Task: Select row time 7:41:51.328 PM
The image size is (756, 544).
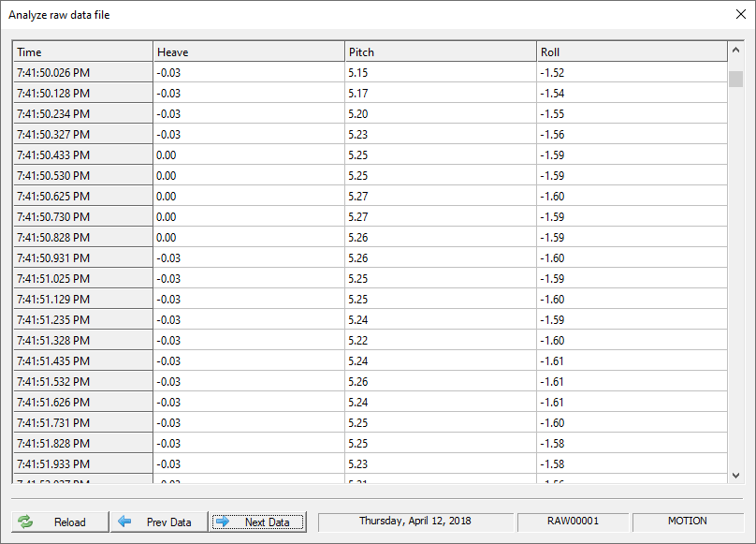Action: (83, 340)
